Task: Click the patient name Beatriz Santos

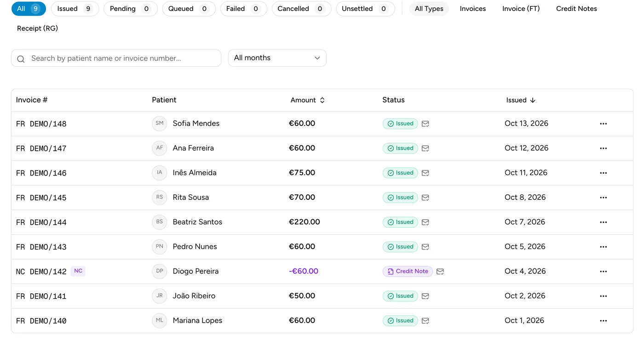Action: pyautogui.click(x=197, y=222)
